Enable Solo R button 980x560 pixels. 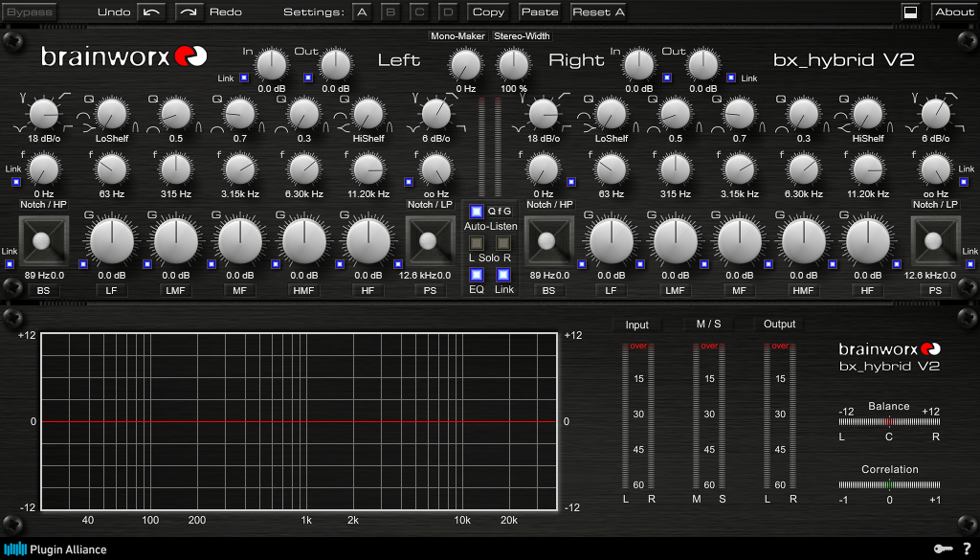503,242
